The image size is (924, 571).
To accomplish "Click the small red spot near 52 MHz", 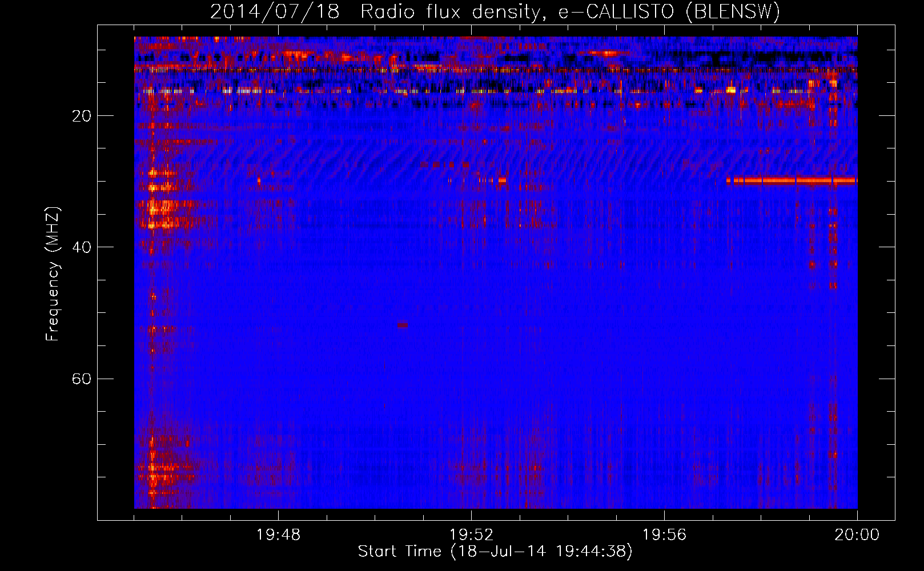I will [403, 325].
